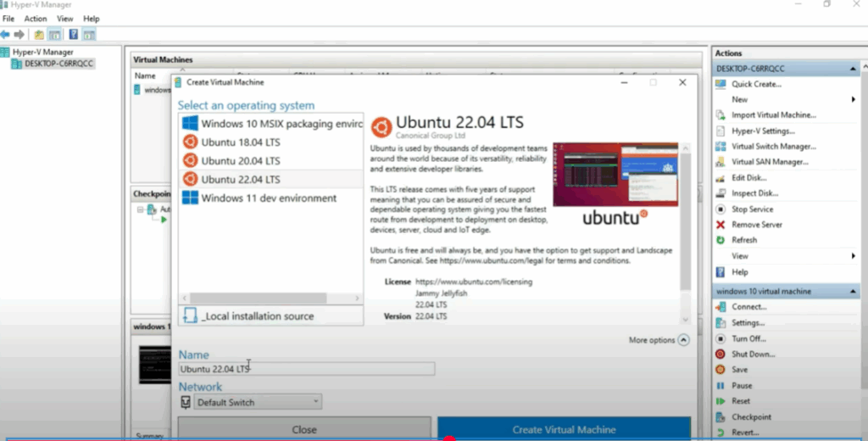Open the View menu in the menu bar

[x=64, y=19]
